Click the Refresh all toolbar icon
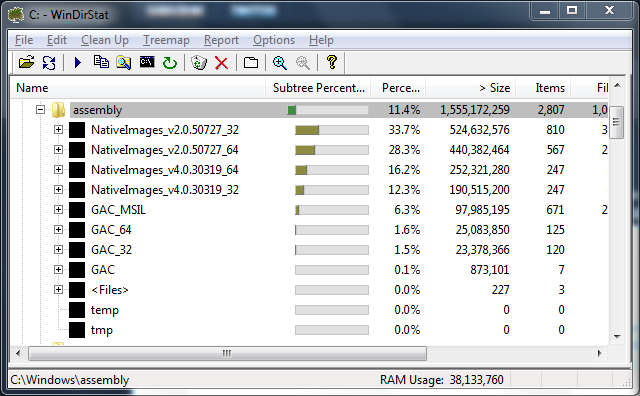 (49, 62)
